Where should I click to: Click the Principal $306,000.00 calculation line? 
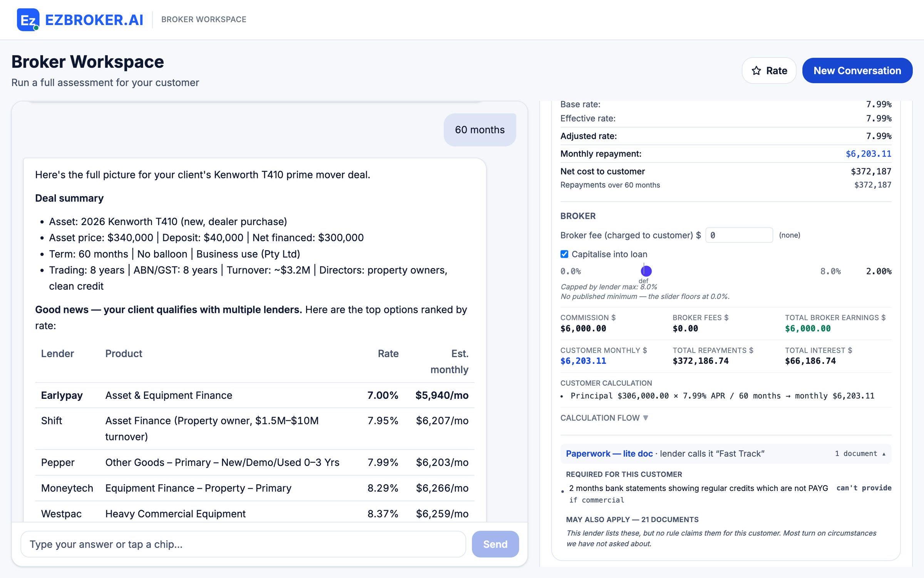point(722,396)
